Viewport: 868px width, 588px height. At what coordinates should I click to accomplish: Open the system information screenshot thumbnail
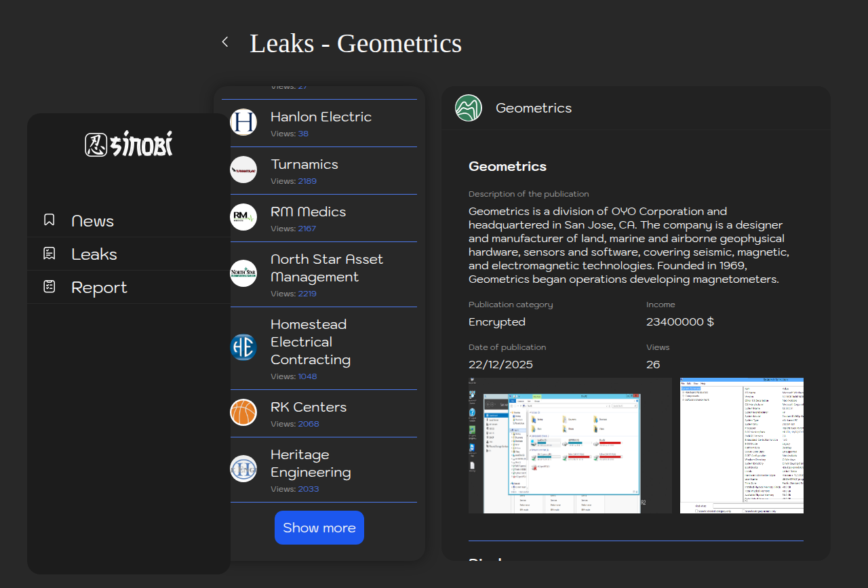pos(741,445)
